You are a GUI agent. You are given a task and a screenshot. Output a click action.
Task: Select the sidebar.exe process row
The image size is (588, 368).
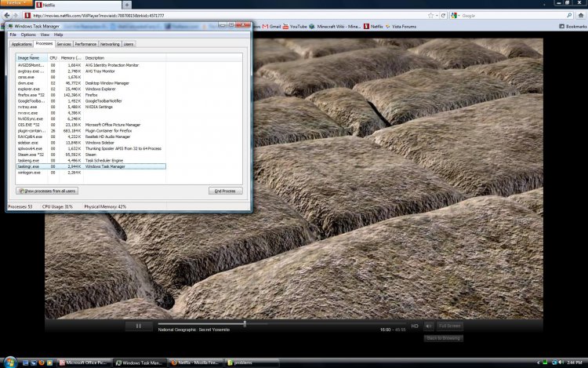(91, 143)
